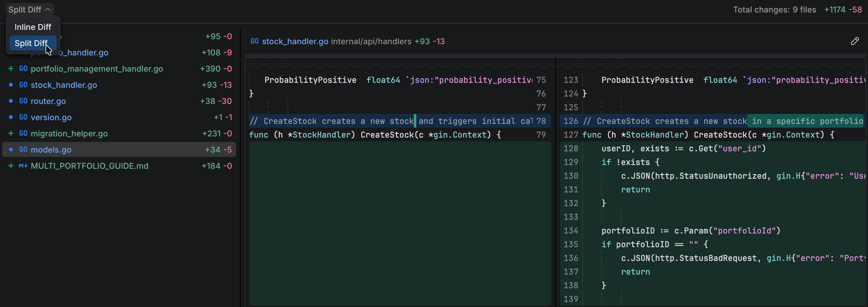868x307 pixels.
Task: Click the Go icon in the stock_handler.go diff header
Action: pos(254,41)
